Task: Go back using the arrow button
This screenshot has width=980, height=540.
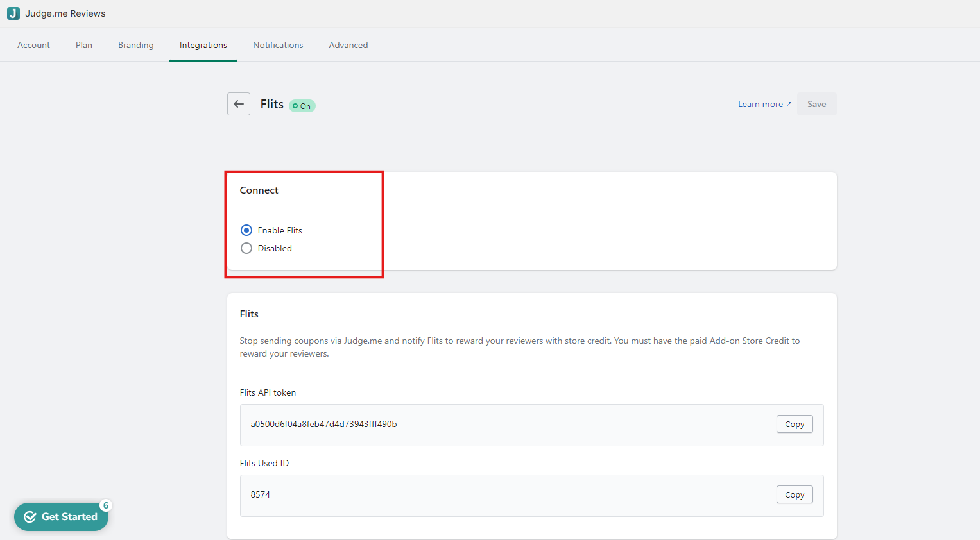Action: [239, 104]
